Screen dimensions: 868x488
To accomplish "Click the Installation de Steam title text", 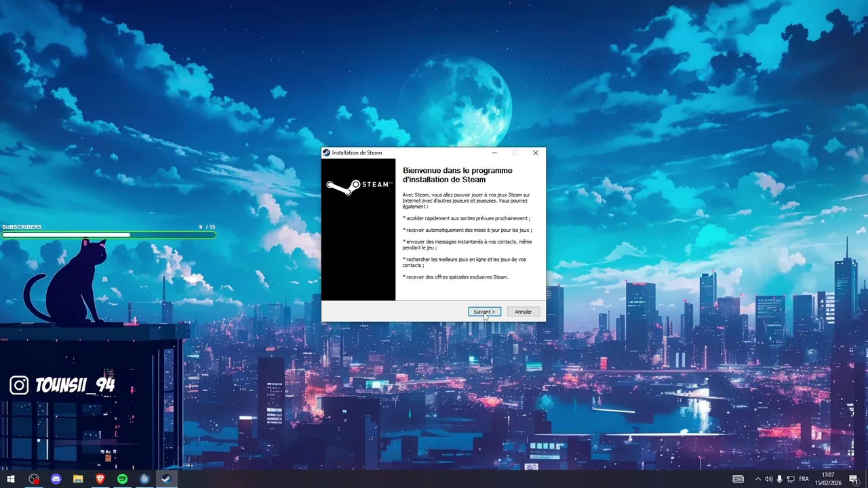I will [357, 153].
